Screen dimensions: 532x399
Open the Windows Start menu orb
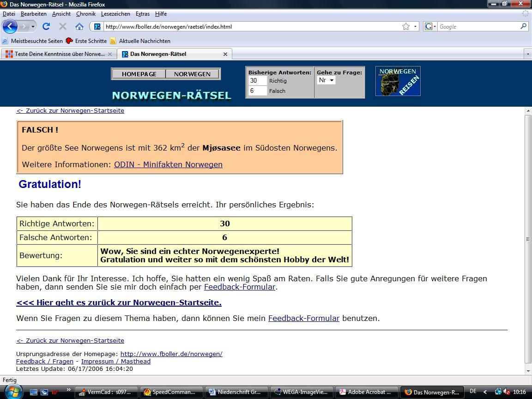(x=12, y=392)
